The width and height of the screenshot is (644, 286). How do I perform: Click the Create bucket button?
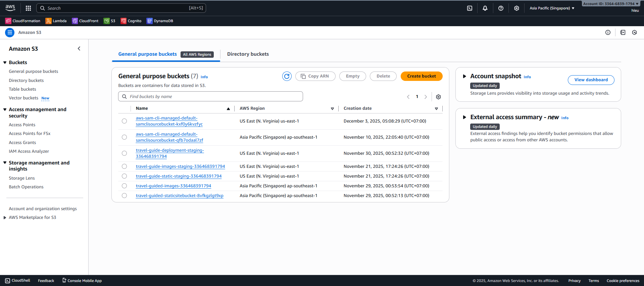(422, 76)
